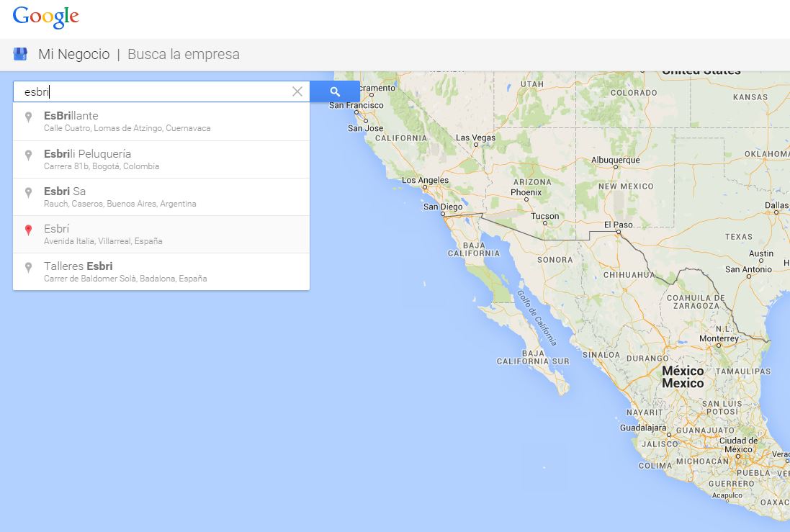Select the EsBrillante suggestion
790x532 pixels.
click(161, 122)
